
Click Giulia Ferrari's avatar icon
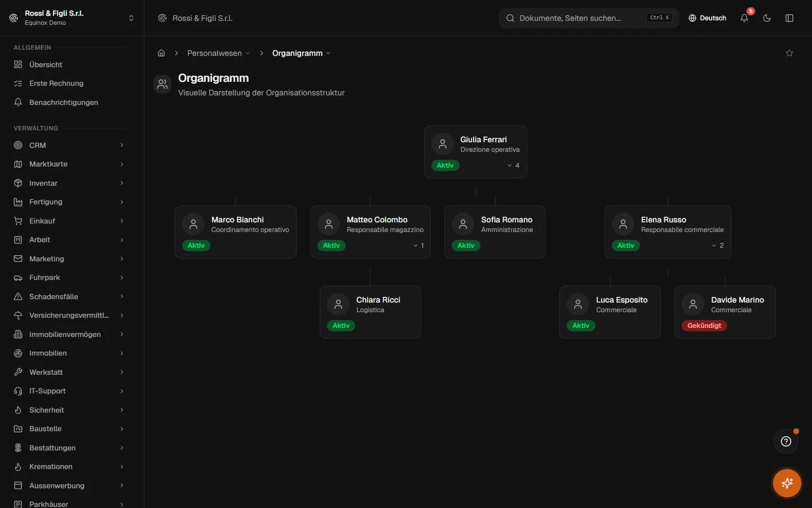pyautogui.click(x=443, y=144)
